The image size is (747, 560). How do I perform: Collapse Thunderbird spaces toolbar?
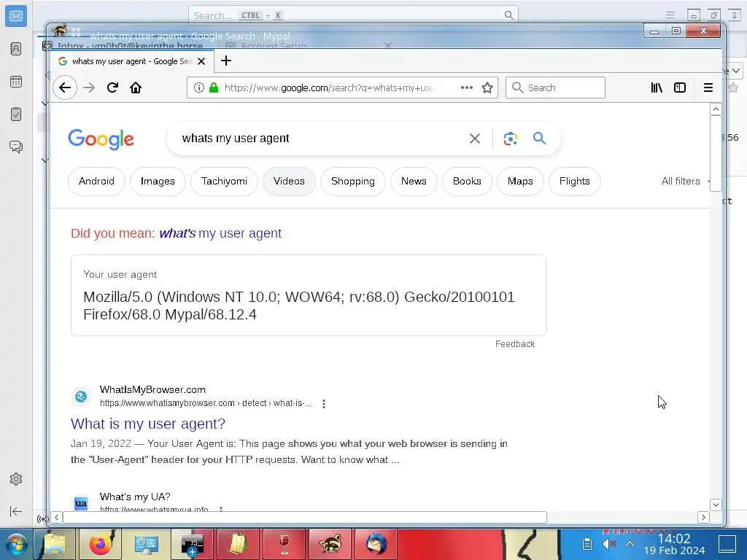16,511
